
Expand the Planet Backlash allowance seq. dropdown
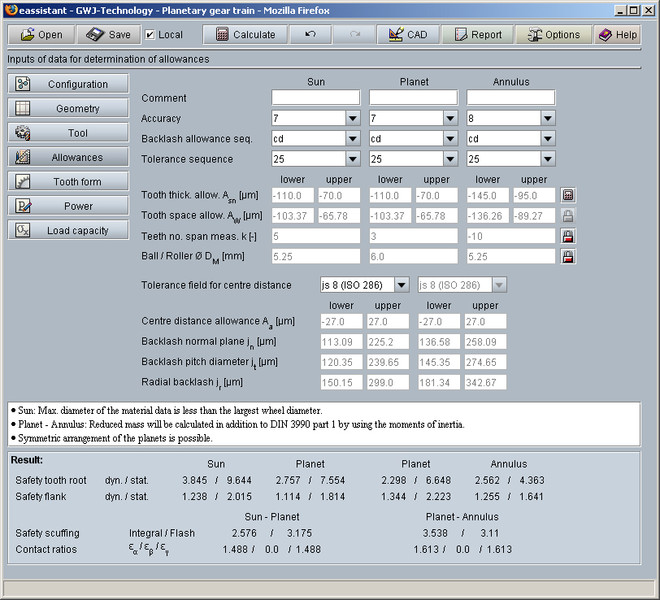click(x=449, y=139)
